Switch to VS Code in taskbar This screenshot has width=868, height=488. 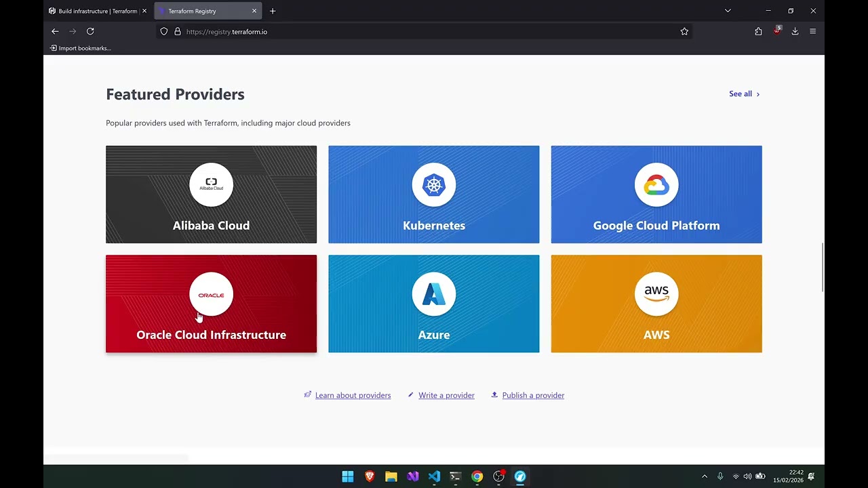434,476
